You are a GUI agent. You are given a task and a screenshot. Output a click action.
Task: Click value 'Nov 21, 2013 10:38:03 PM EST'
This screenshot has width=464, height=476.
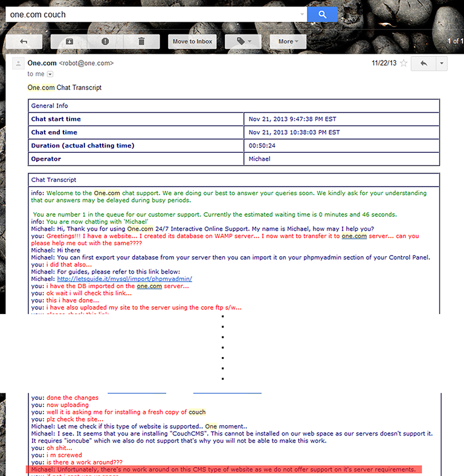pyautogui.click(x=294, y=132)
